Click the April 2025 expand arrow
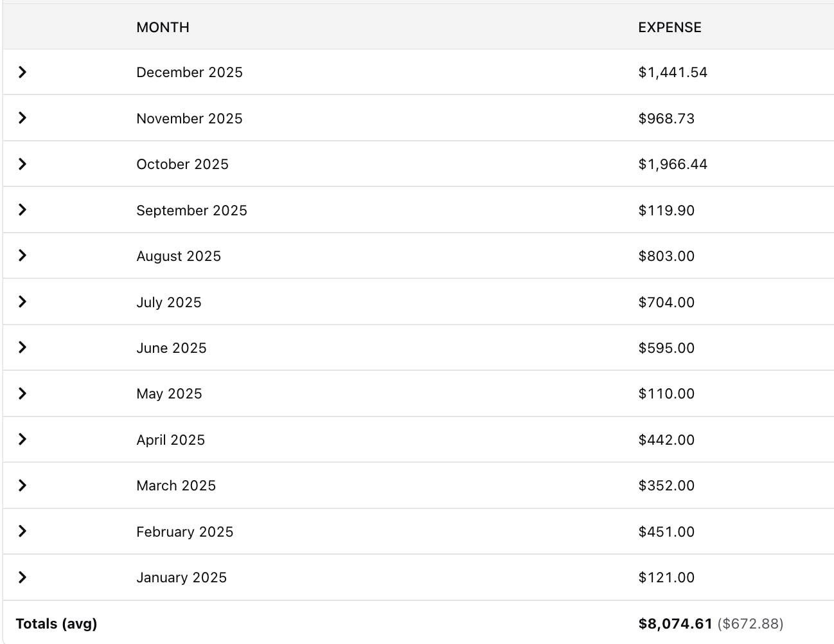Image resolution: width=834 pixels, height=644 pixels. (22, 440)
